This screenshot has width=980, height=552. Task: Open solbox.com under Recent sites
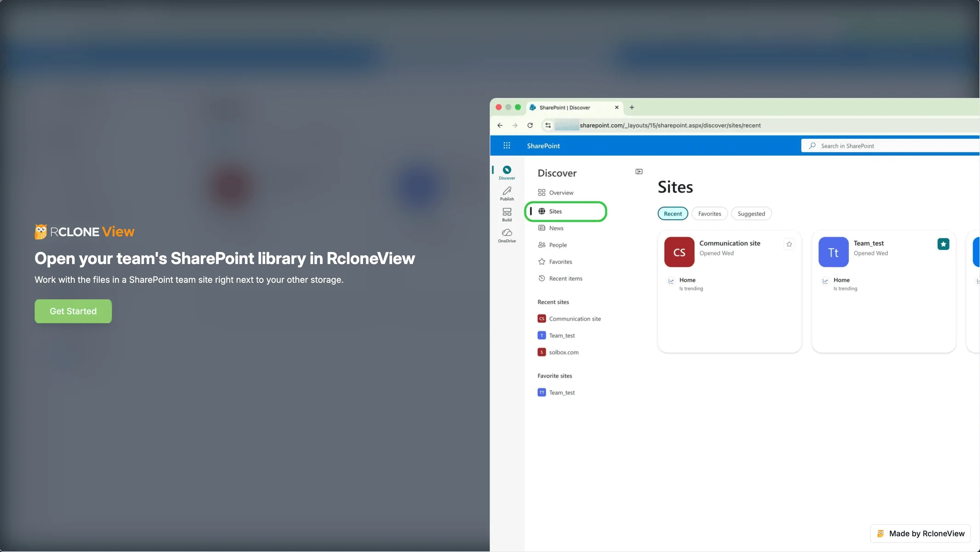558,352
